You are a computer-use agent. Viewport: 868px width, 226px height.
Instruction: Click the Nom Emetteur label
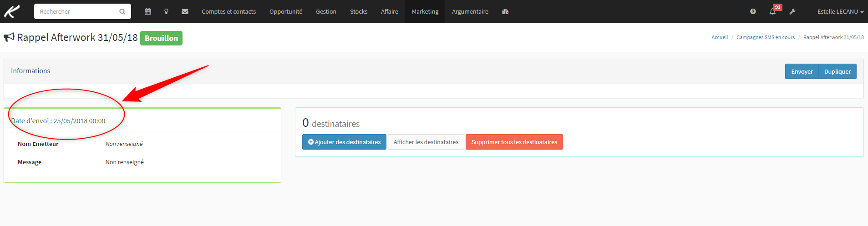tap(38, 144)
